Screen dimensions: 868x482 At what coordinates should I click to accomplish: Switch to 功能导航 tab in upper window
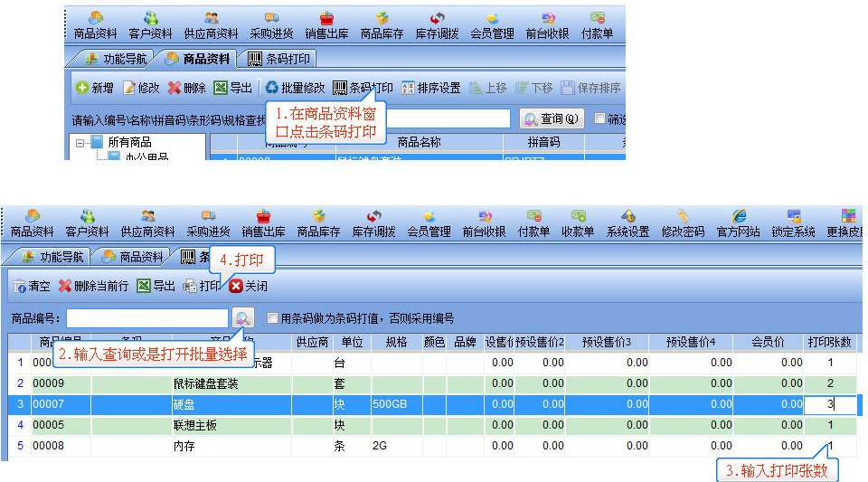pyautogui.click(x=117, y=59)
